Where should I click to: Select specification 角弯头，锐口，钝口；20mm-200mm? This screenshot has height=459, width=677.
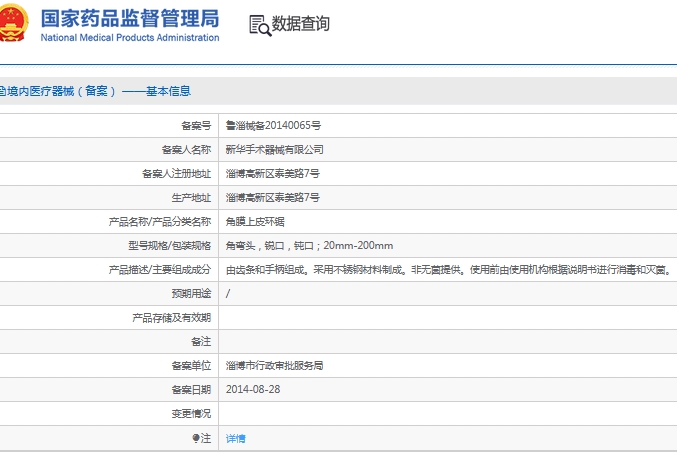(x=310, y=246)
